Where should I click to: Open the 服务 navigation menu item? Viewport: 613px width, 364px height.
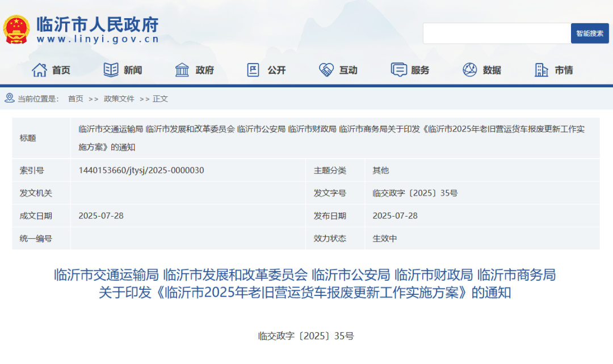[x=420, y=70]
